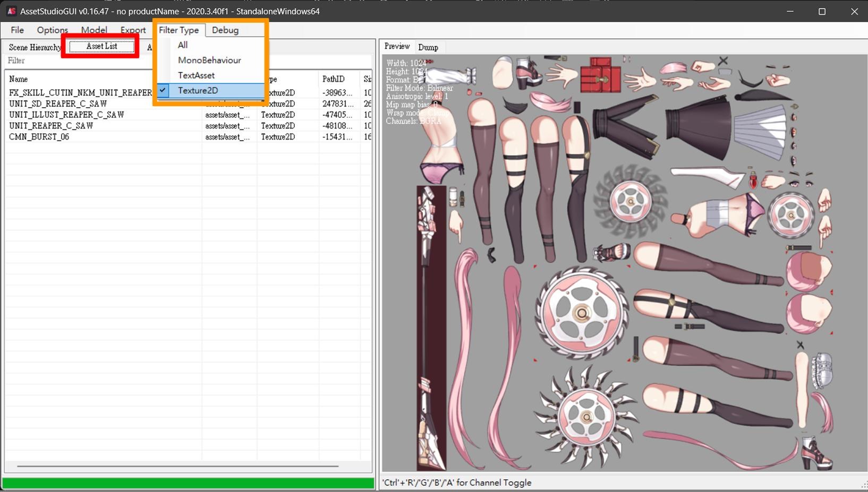Click the asset Filter text field
868x492 pixels.
80,61
